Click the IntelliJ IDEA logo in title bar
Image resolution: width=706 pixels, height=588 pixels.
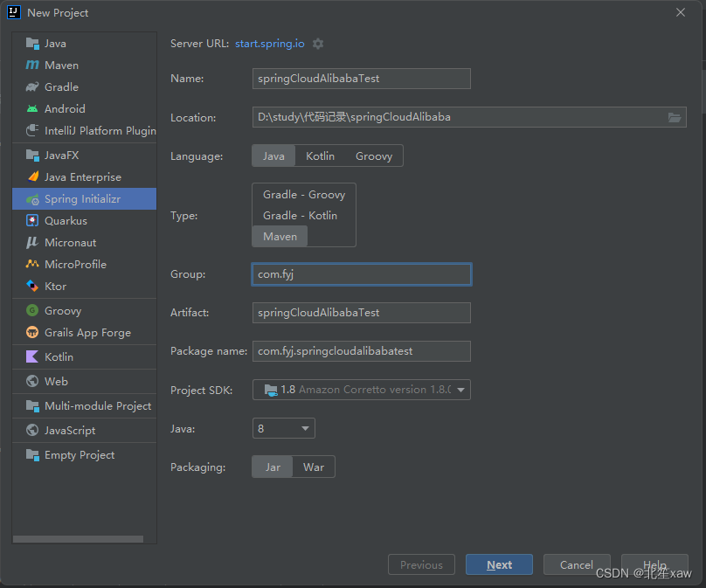tap(14, 12)
